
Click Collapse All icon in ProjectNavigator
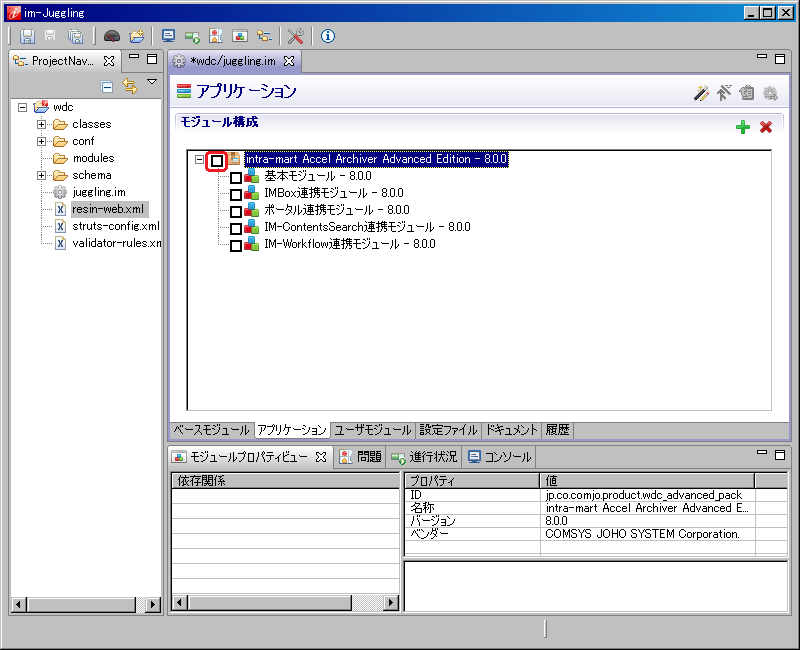(x=107, y=87)
